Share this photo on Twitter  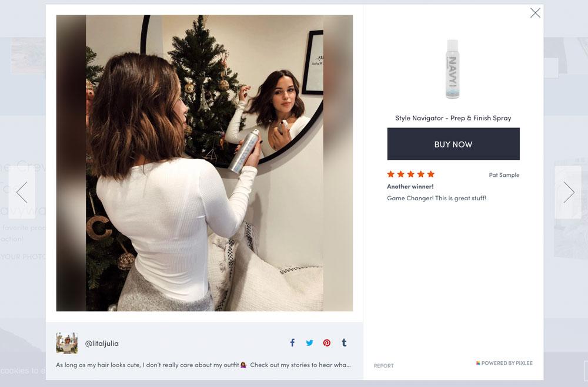point(309,343)
